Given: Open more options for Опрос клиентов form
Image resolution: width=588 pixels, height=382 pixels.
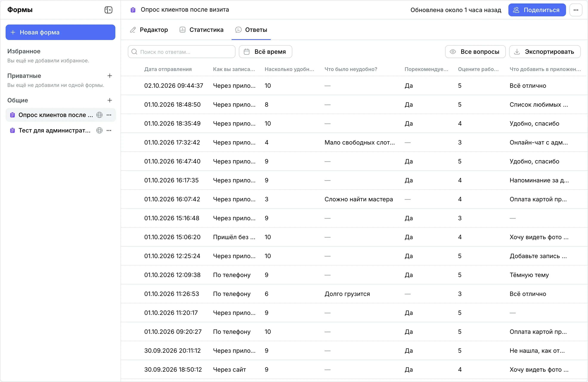Looking at the screenshot, I should pos(109,115).
